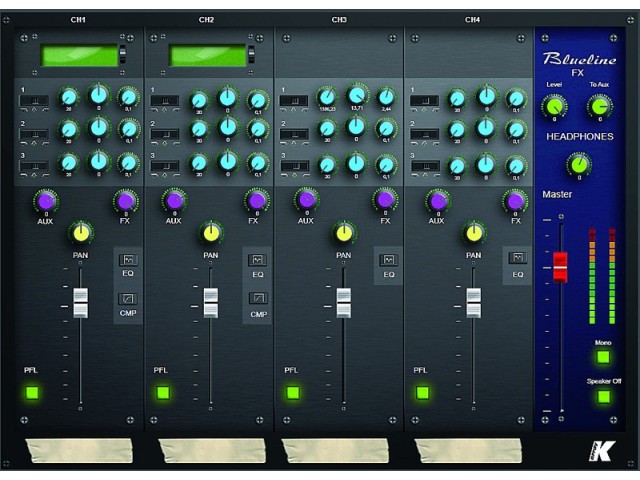
Task: Click the CH1 display scroll wheel
Action: 122,55
